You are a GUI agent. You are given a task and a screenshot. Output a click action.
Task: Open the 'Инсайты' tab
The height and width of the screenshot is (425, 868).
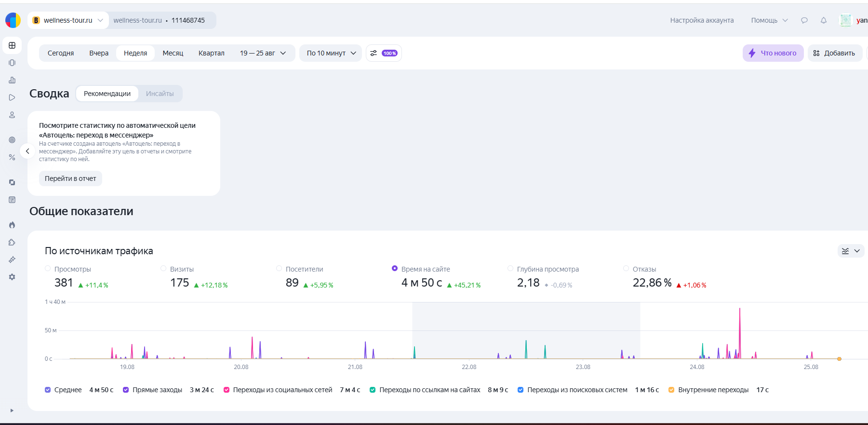tap(160, 94)
